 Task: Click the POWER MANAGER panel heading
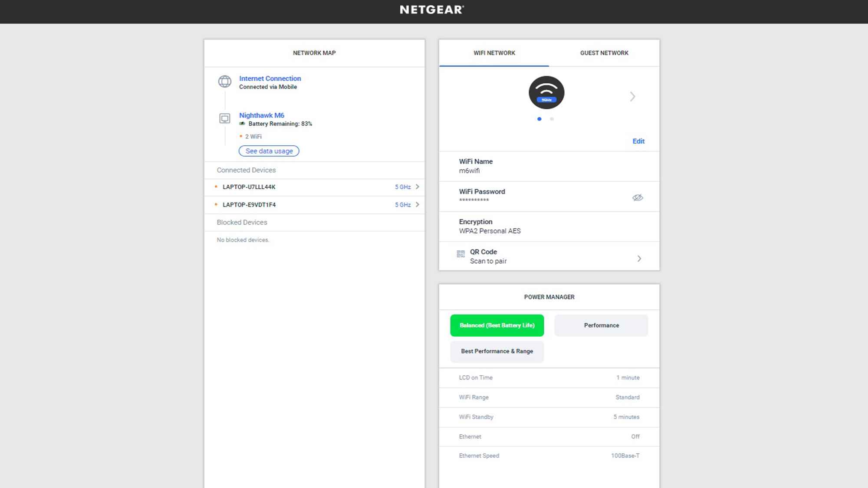pos(549,297)
